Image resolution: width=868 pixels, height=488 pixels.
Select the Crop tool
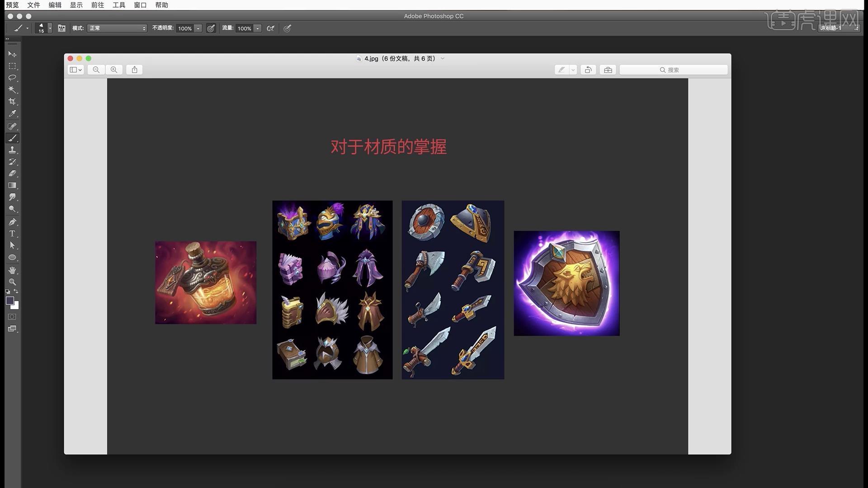(x=12, y=102)
